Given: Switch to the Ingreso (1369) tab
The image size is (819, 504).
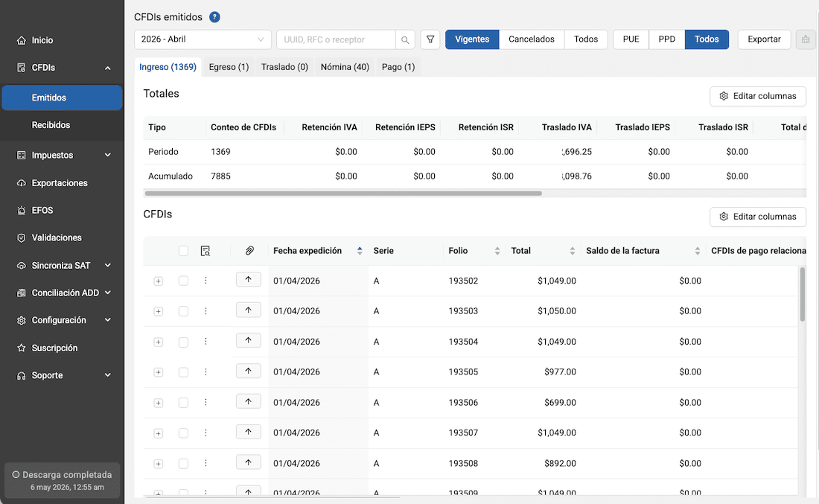Looking at the screenshot, I should click(x=168, y=67).
